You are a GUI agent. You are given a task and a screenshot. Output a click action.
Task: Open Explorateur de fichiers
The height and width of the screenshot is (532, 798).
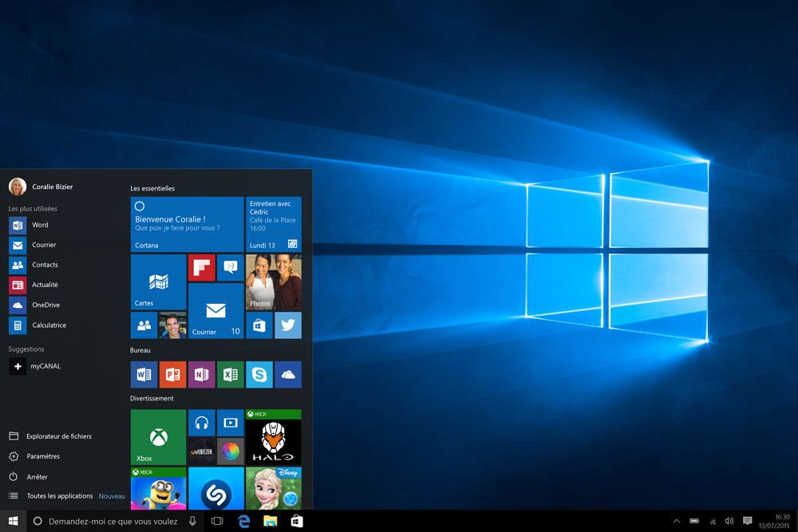click(x=50, y=436)
